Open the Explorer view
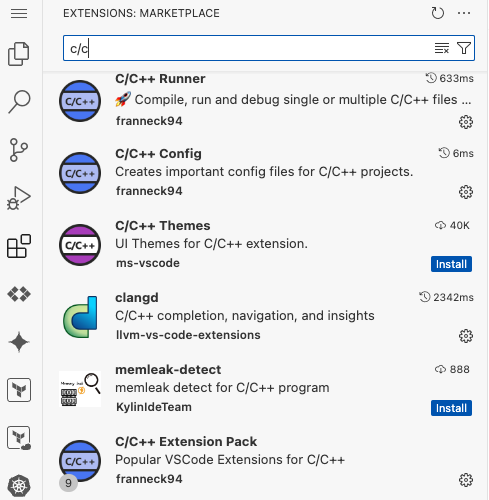This screenshot has width=489, height=500. (19, 54)
